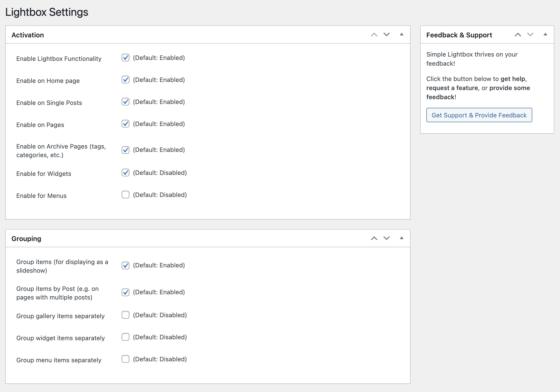Image resolution: width=560 pixels, height=392 pixels.
Task: Move Feedback & Support panel down
Action: pyautogui.click(x=530, y=35)
